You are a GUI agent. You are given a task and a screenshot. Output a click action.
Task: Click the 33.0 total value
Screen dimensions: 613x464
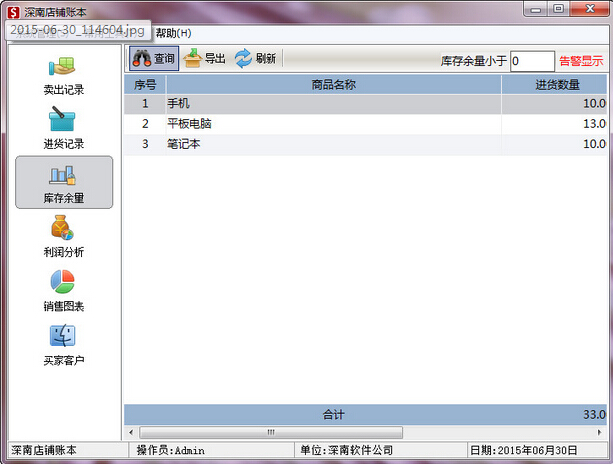click(x=594, y=414)
